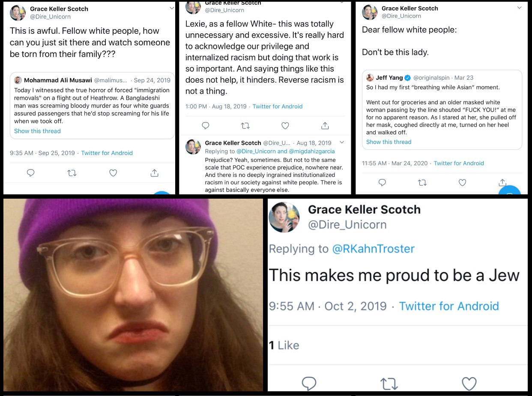Image resolution: width=532 pixels, height=396 pixels.
Task: Reply to the "Dear fellow white people" tweet
Action: (383, 182)
